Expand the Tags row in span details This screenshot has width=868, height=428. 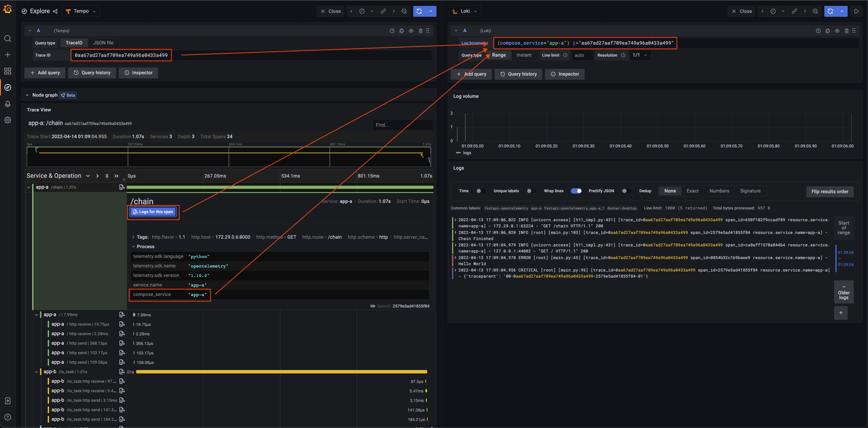coord(133,237)
